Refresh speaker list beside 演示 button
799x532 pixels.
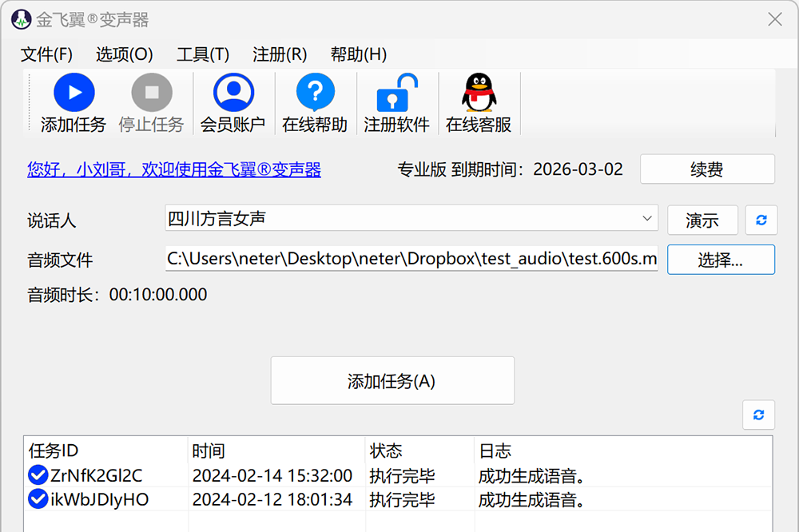pyautogui.click(x=761, y=220)
